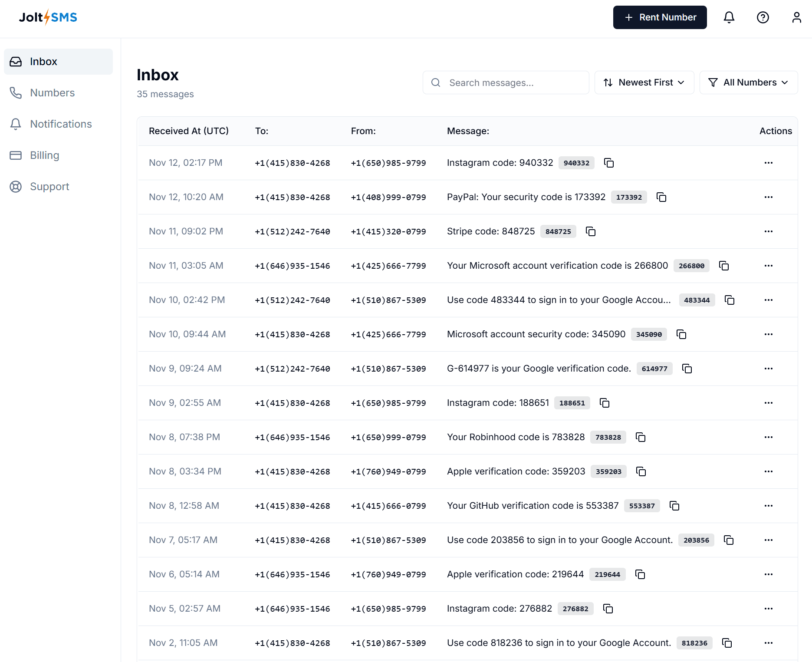The width and height of the screenshot is (812, 662).
Task: Click the search magnifier icon
Action: pos(436,82)
